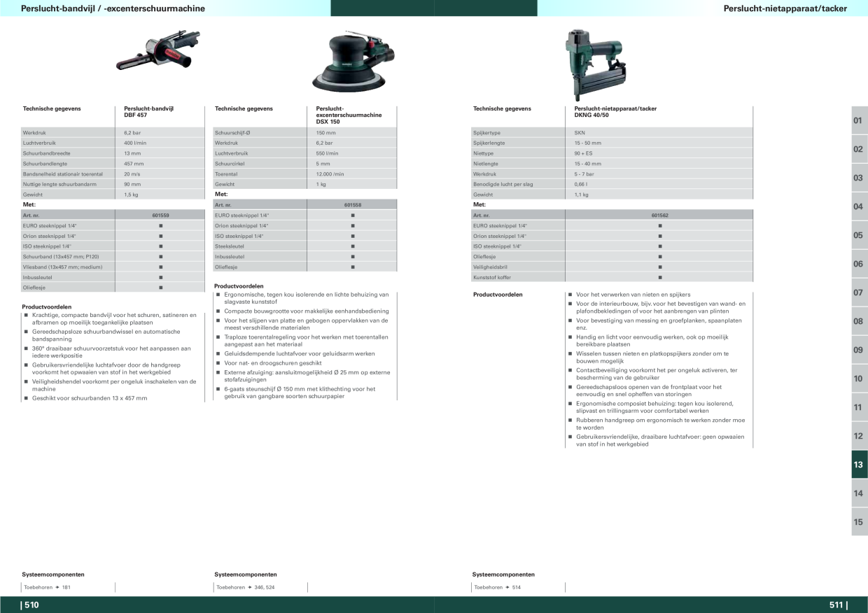The height and width of the screenshot is (613, 868).
Task: Click article number 601562
Action: pyautogui.click(x=660, y=216)
